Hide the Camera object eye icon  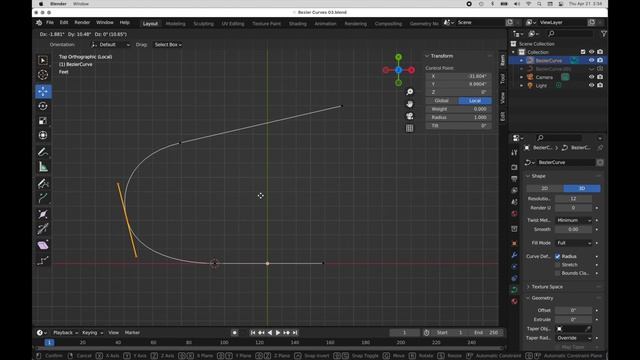(591, 77)
